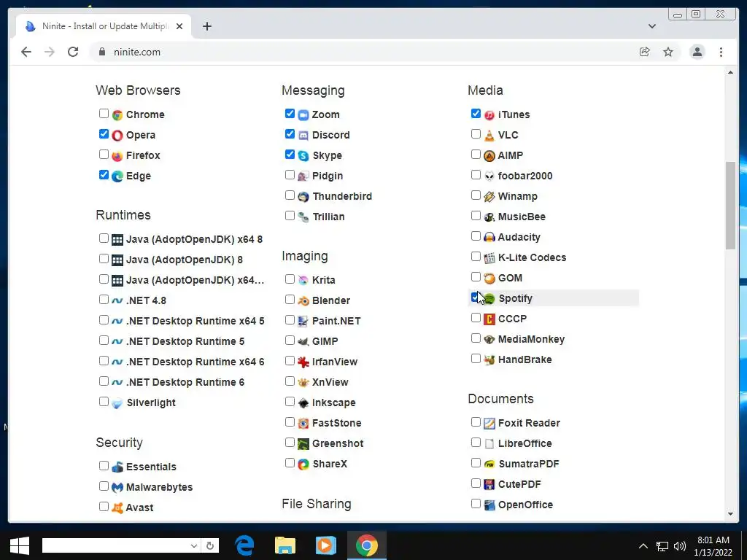Image resolution: width=747 pixels, height=560 pixels.
Task: Check the Avast checkbox
Action: [x=104, y=506]
